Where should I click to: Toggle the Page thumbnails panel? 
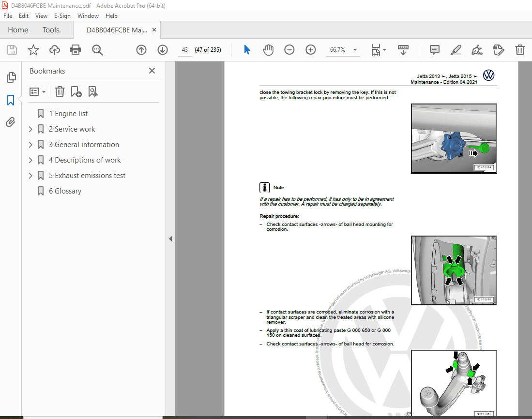tap(11, 77)
